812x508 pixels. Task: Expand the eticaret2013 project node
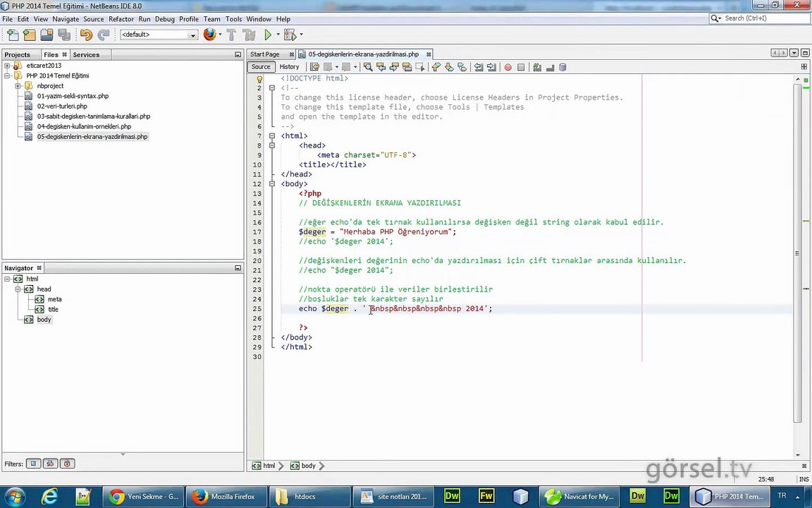pyautogui.click(x=7, y=66)
